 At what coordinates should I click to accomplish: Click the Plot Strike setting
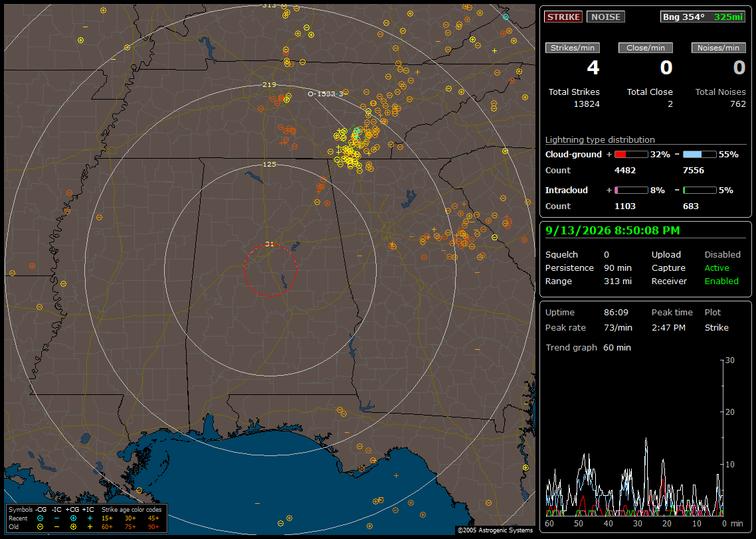(716, 327)
